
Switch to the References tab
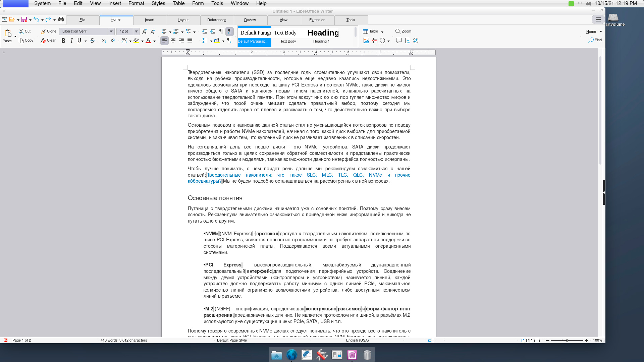[x=217, y=20]
